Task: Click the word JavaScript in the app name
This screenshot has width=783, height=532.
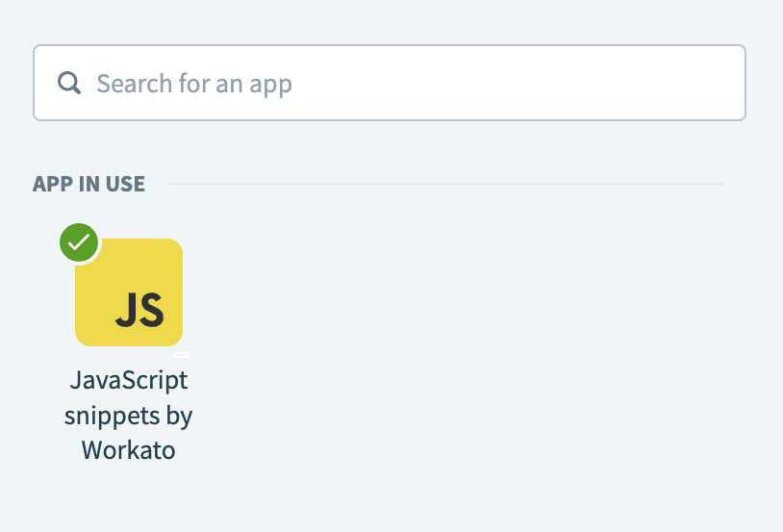Action: click(x=129, y=381)
